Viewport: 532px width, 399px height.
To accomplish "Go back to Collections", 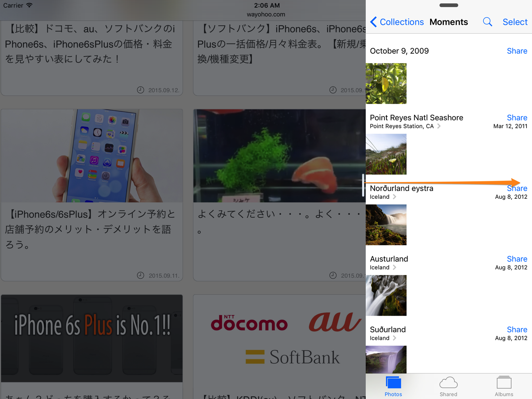I will tap(397, 22).
